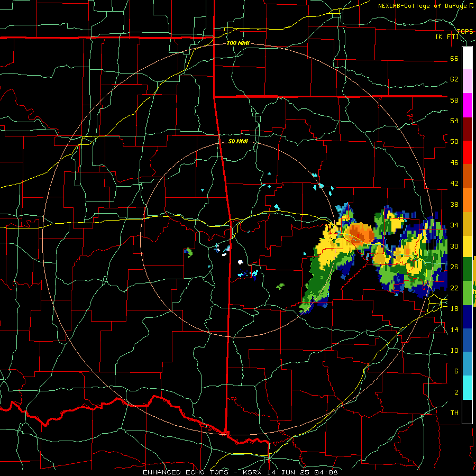Click the orange high-top storm core echo

pyautogui.click(x=360, y=233)
